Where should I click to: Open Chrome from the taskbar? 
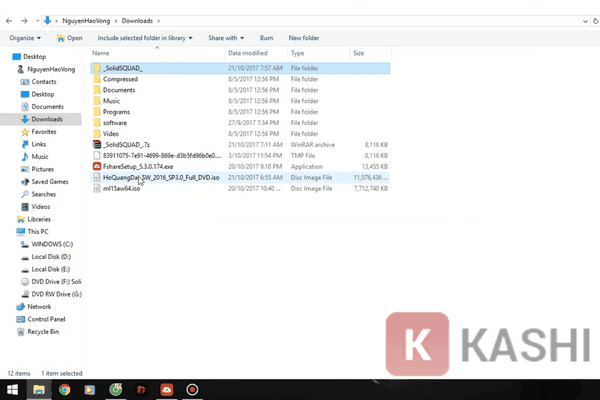pos(65,390)
